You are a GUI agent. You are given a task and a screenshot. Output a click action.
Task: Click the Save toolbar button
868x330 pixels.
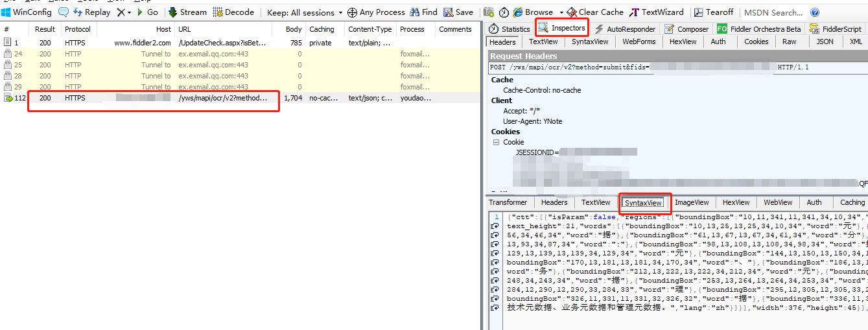coord(458,12)
